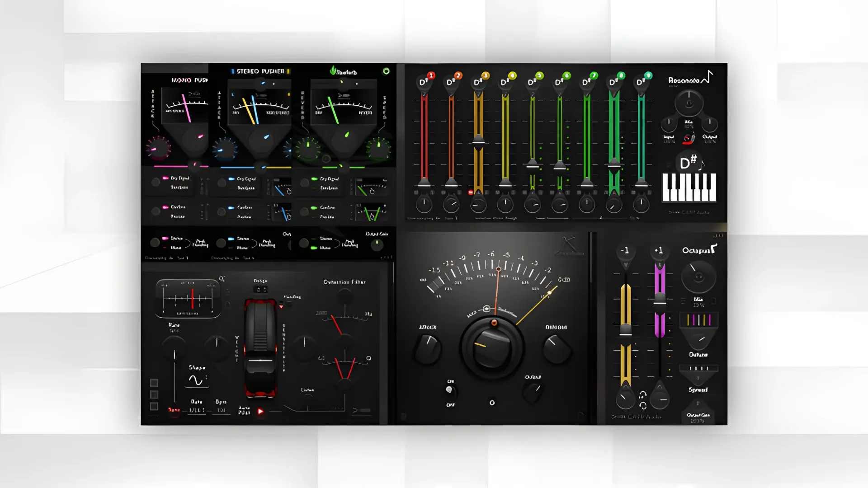
Task: Click the red rotary Mix icon on the resonator panel
Action: (x=688, y=138)
